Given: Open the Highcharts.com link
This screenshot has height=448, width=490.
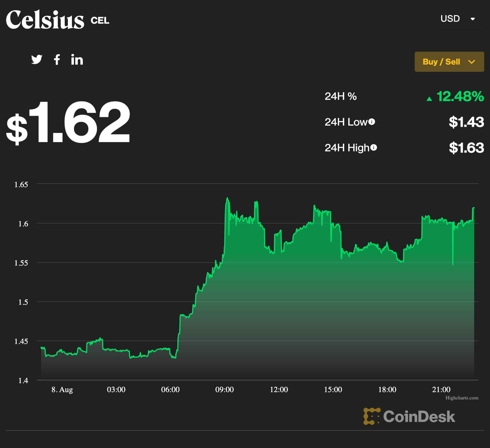Looking at the screenshot, I should click(x=462, y=398).
